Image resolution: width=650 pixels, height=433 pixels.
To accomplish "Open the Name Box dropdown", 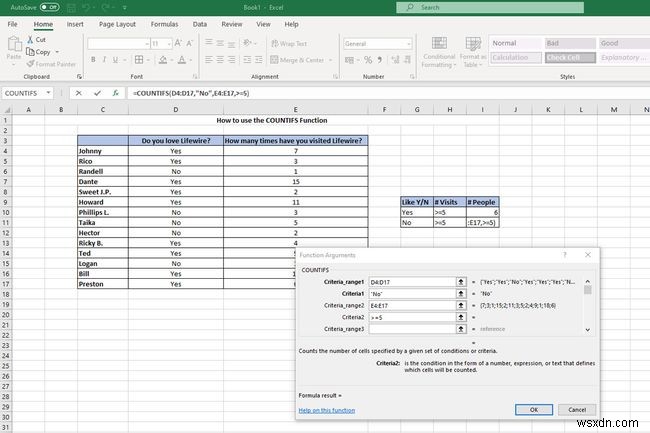I will coord(49,93).
